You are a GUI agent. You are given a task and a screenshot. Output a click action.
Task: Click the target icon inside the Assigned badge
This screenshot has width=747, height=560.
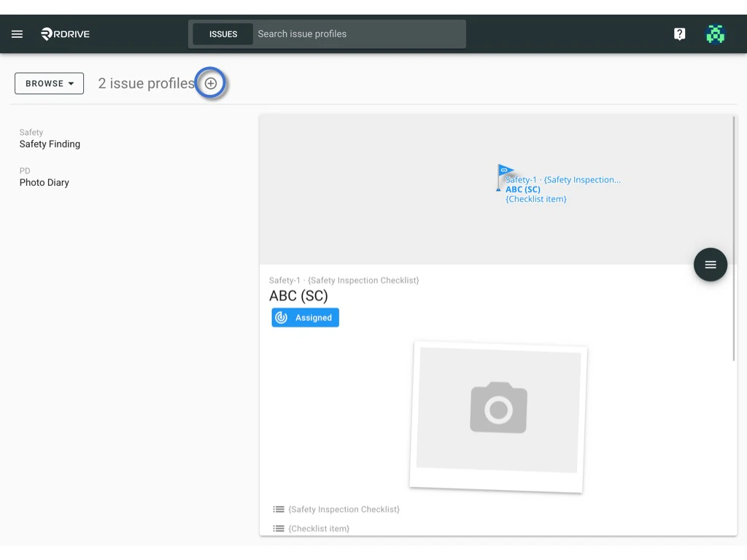point(282,317)
